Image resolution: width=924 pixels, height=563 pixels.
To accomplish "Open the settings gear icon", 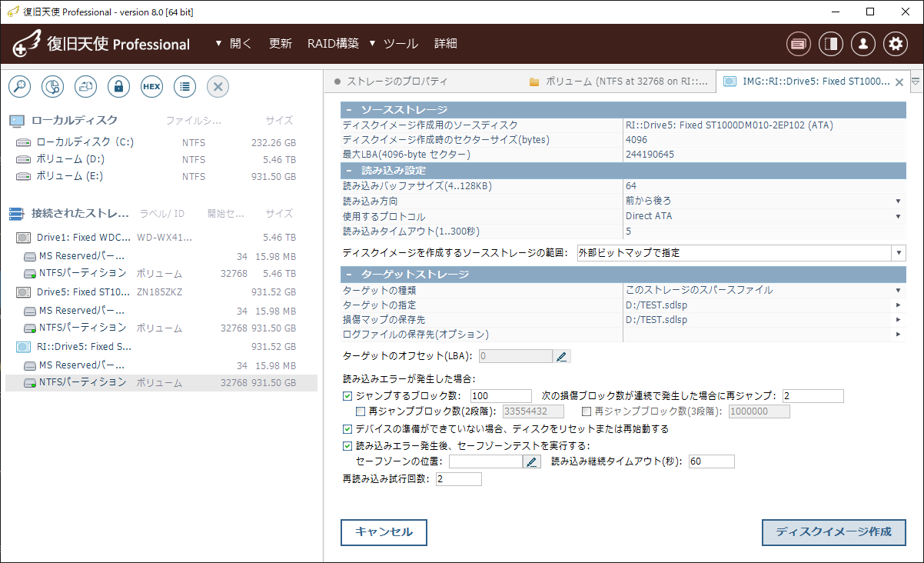I will tap(896, 44).
